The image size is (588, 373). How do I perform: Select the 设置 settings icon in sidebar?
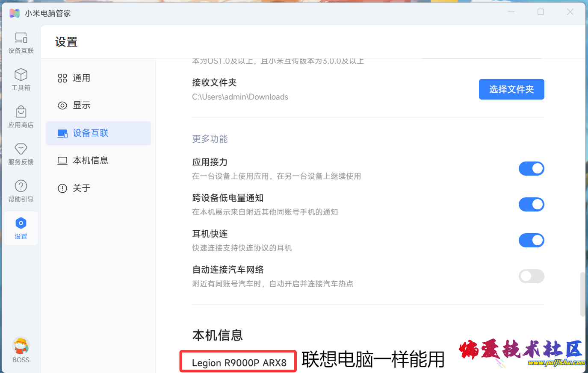[21, 228]
